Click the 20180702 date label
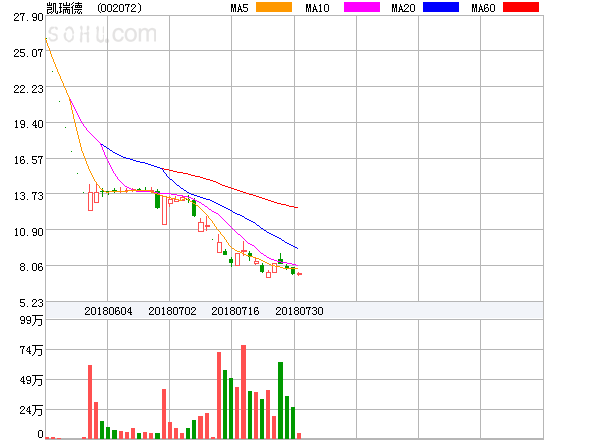600x440 pixels. [x=172, y=311]
